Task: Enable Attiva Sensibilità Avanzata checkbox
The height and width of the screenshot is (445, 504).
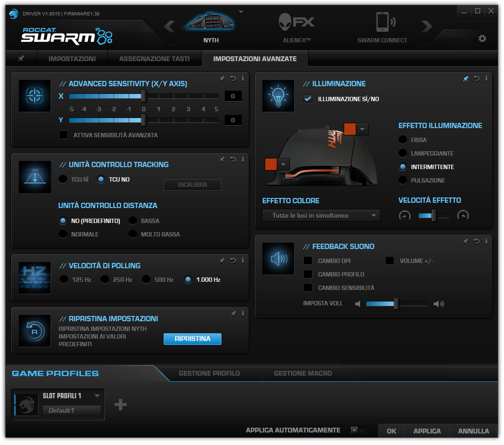Action: pyautogui.click(x=64, y=135)
